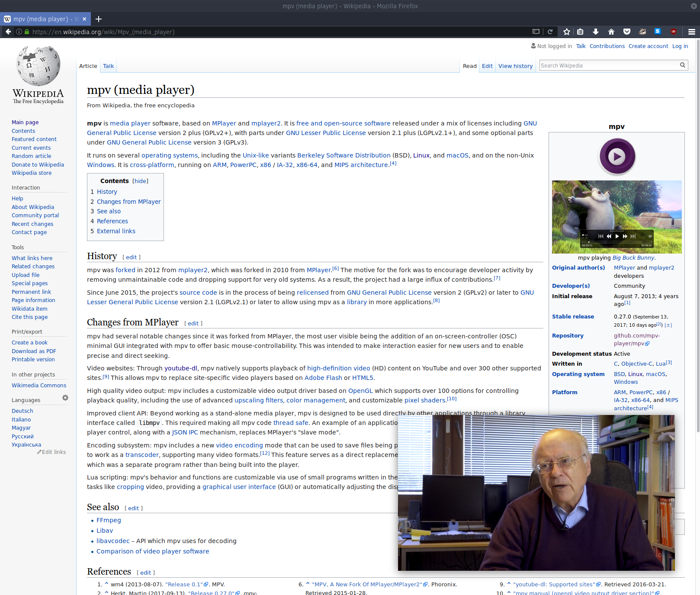Open FFmpeg in See also
The width and height of the screenshot is (700, 595).
[x=109, y=520]
